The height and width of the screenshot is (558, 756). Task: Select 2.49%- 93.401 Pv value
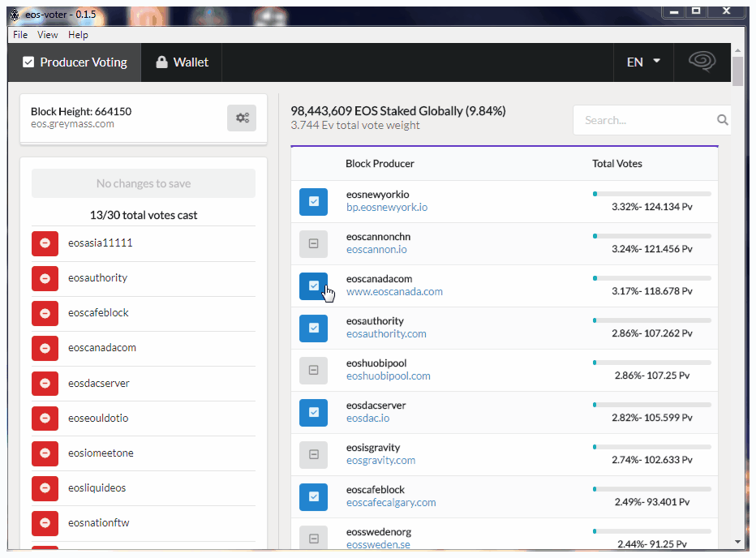coord(652,502)
